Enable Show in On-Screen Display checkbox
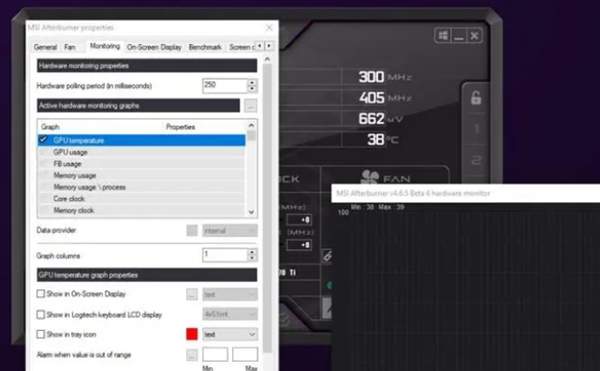The width and height of the screenshot is (600, 371). (41, 294)
